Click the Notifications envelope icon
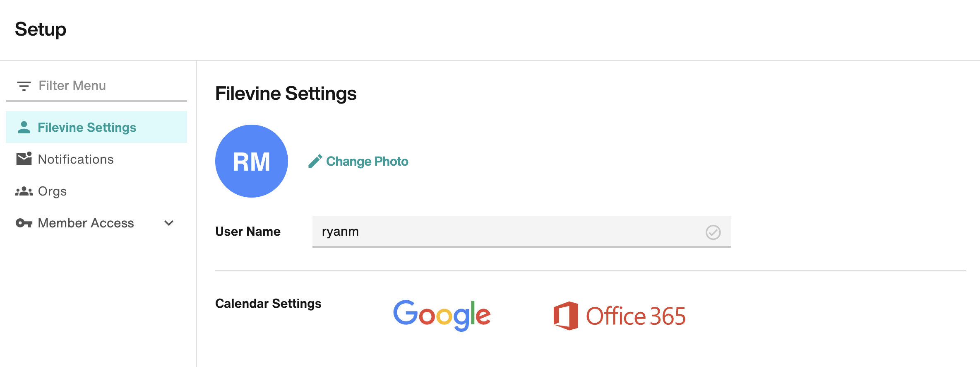Image resolution: width=980 pixels, height=367 pixels. (x=24, y=159)
